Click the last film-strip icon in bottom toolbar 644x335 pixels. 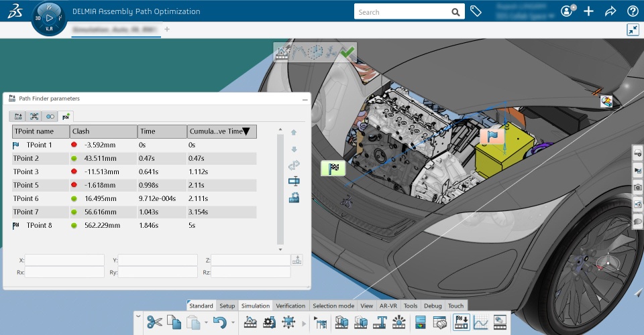tap(500, 322)
